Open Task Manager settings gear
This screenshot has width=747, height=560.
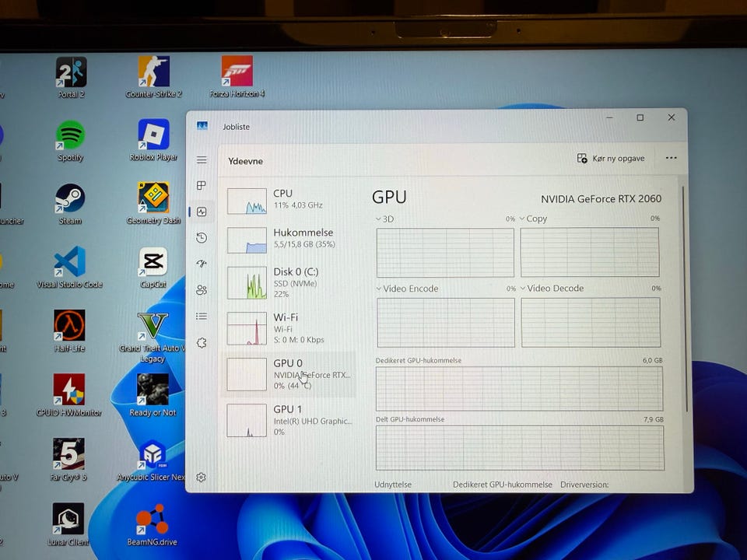point(202,477)
